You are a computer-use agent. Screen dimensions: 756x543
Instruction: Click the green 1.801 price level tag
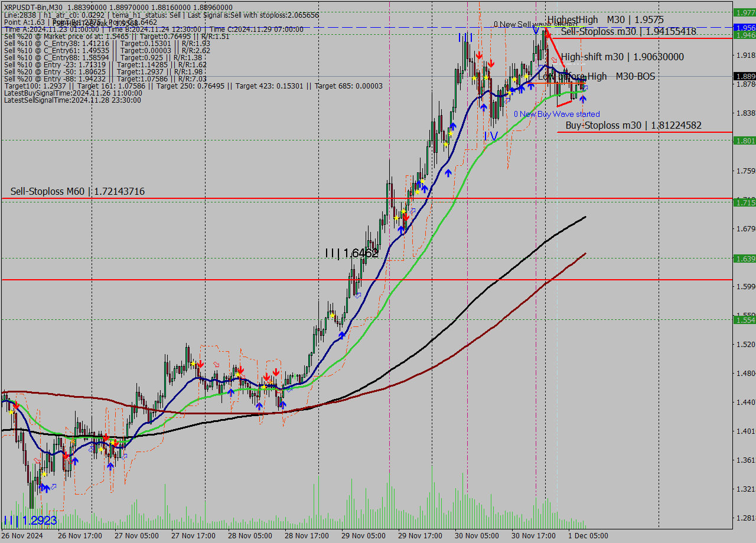744,140
